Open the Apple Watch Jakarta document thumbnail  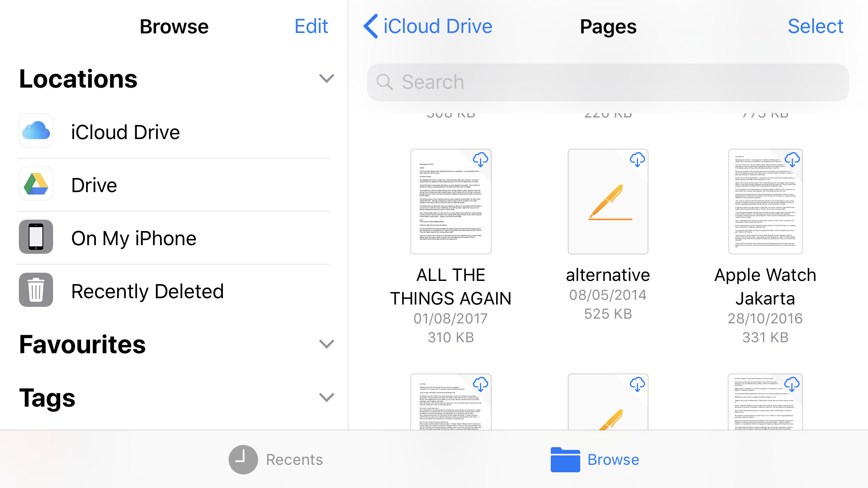pyautogui.click(x=765, y=202)
